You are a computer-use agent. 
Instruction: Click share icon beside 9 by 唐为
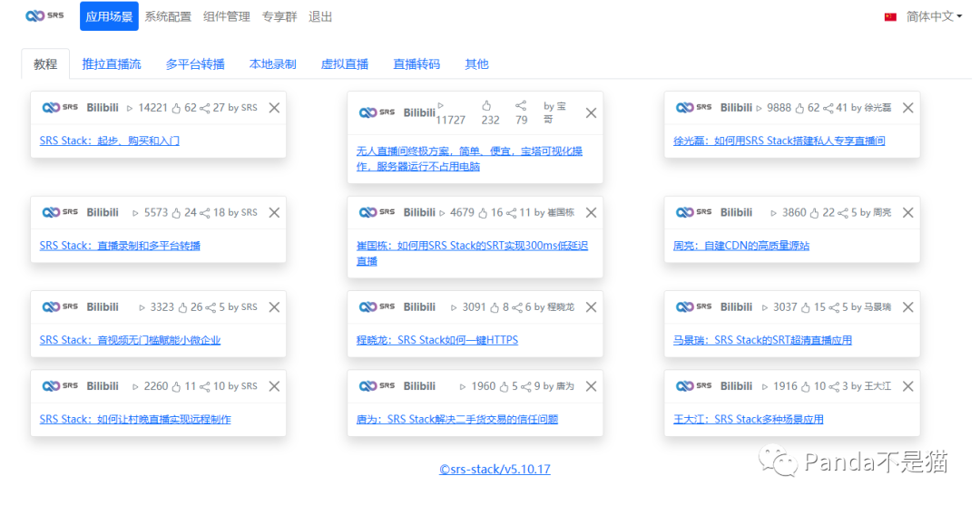(x=526, y=387)
